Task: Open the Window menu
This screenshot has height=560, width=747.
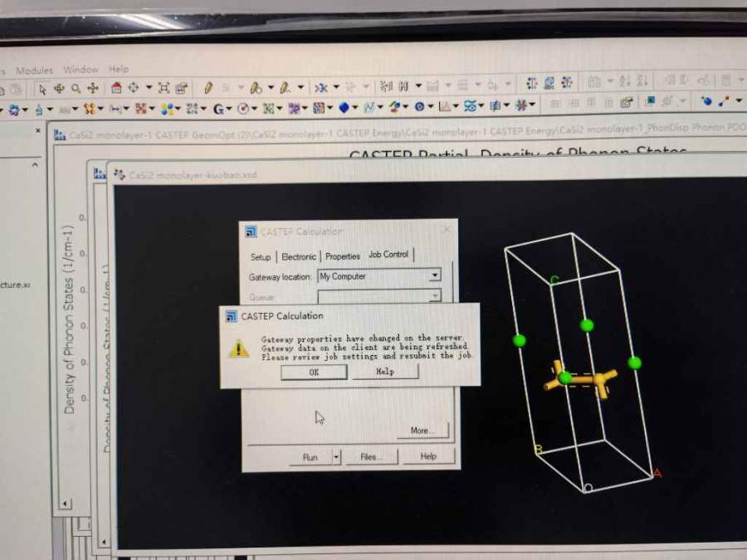Action: click(81, 70)
